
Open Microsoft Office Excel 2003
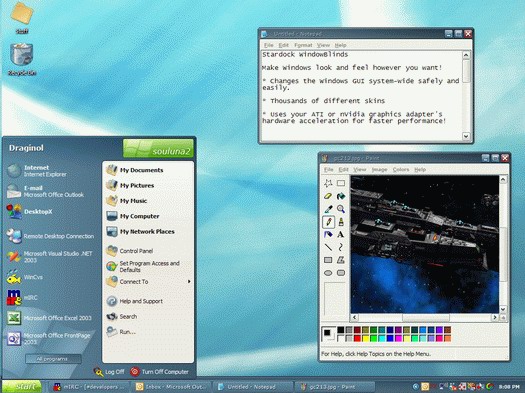click(x=49, y=318)
